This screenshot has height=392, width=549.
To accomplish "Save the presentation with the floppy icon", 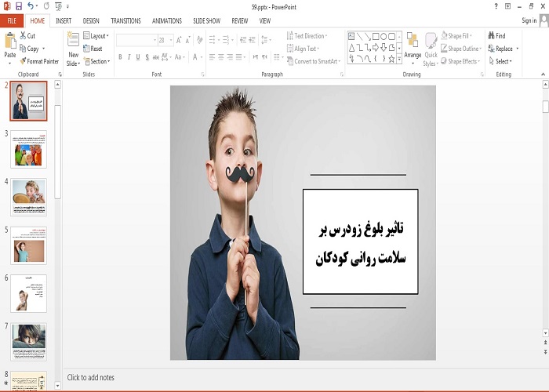I will 19,6.
